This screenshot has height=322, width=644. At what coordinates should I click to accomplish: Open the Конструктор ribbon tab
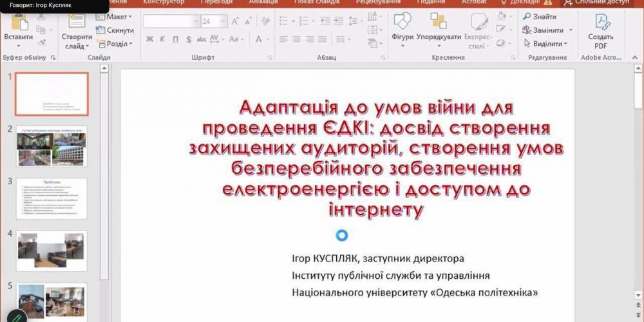pos(164,2)
